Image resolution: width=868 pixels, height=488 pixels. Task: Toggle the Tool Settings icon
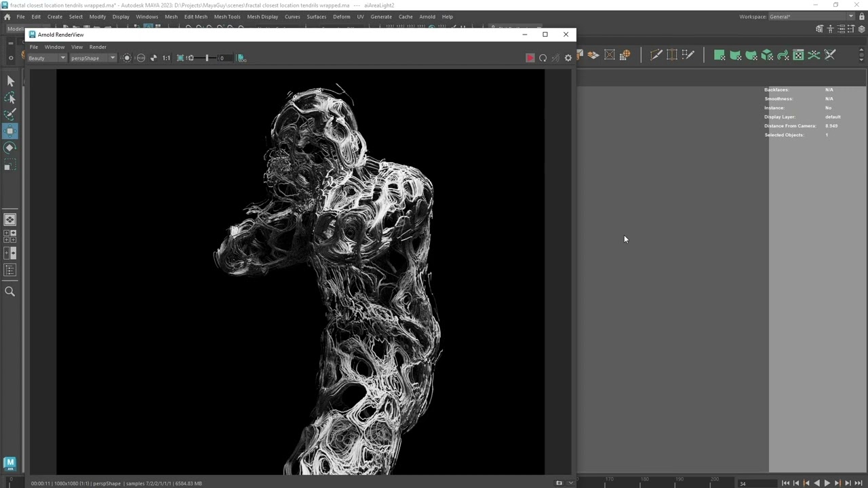pyautogui.click(x=851, y=29)
